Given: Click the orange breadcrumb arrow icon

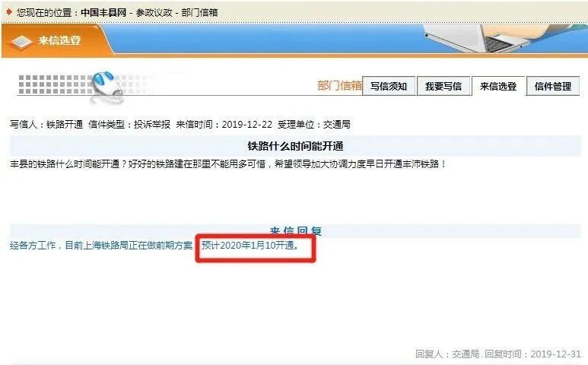Looking at the screenshot, I should (9, 12).
